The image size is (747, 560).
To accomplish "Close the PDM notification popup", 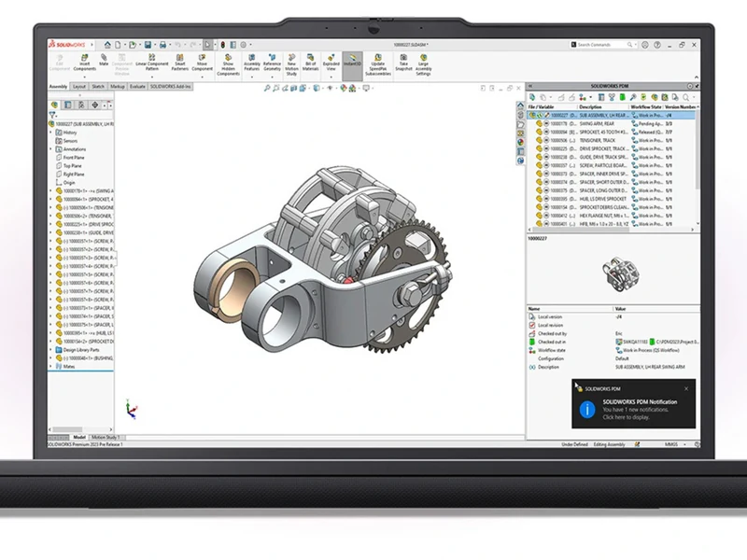I will pyautogui.click(x=686, y=388).
